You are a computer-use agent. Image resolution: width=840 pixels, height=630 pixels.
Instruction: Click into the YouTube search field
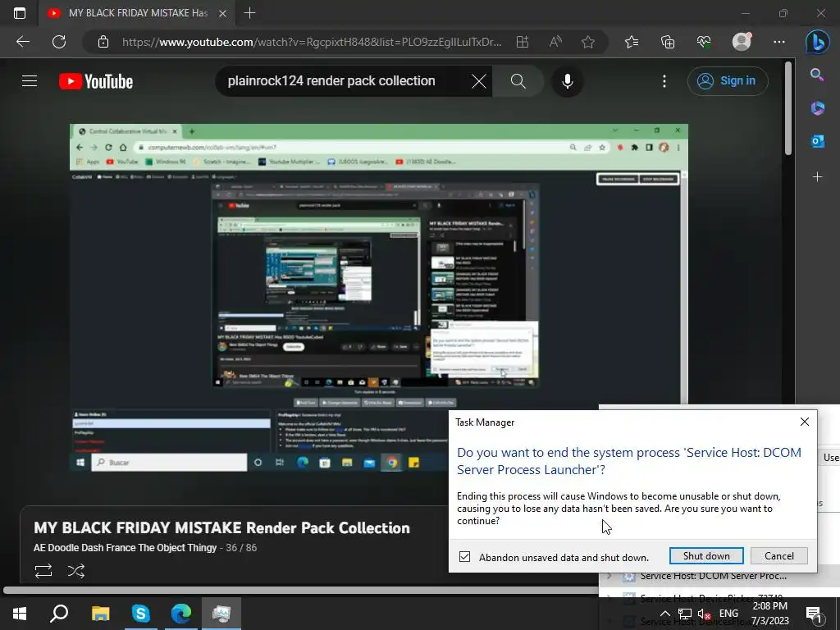(x=343, y=81)
